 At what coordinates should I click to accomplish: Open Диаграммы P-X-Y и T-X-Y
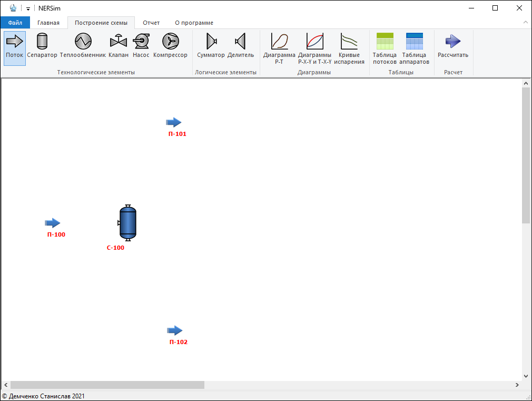(315, 48)
